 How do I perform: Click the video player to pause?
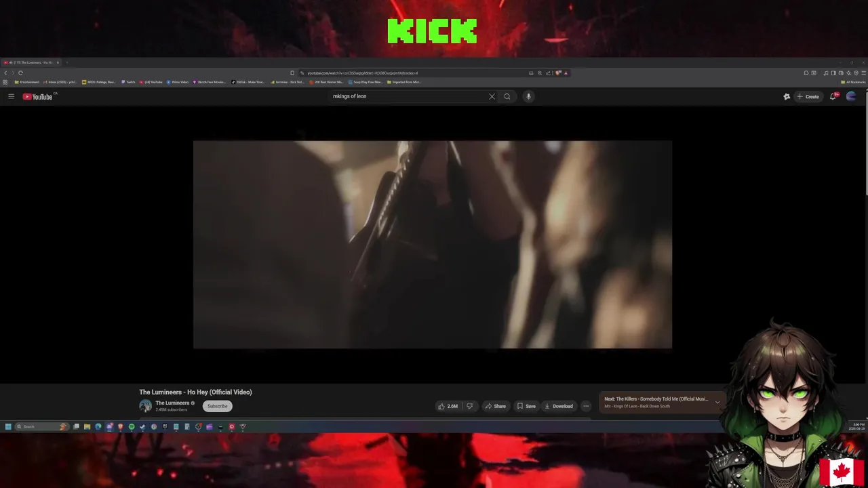click(x=433, y=245)
